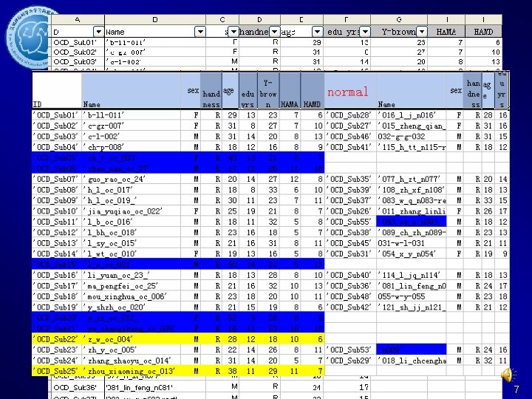Click 'OCD_Sub10' ID cell
This screenshot has width=532, height=399.
point(57,211)
